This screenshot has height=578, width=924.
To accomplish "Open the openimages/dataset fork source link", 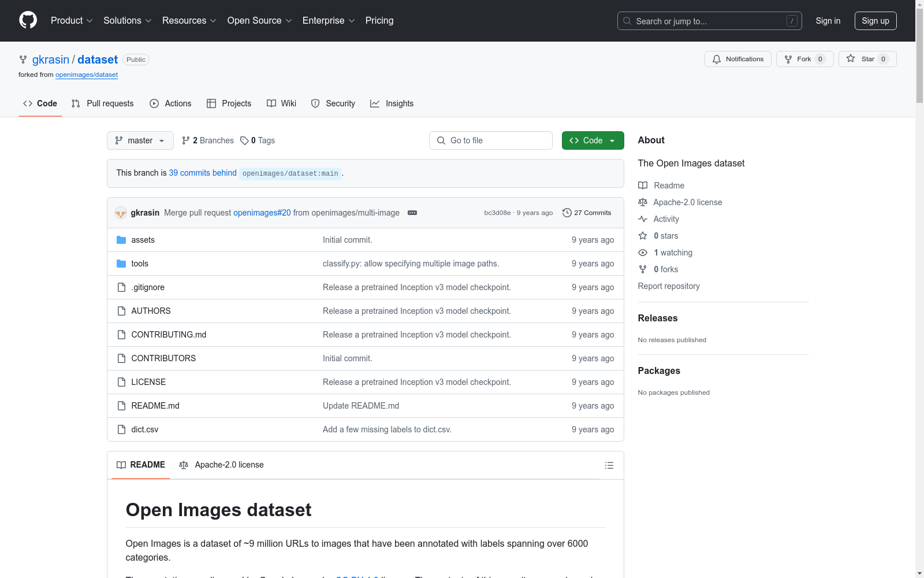I will pyautogui.click(x=87, y=75).
